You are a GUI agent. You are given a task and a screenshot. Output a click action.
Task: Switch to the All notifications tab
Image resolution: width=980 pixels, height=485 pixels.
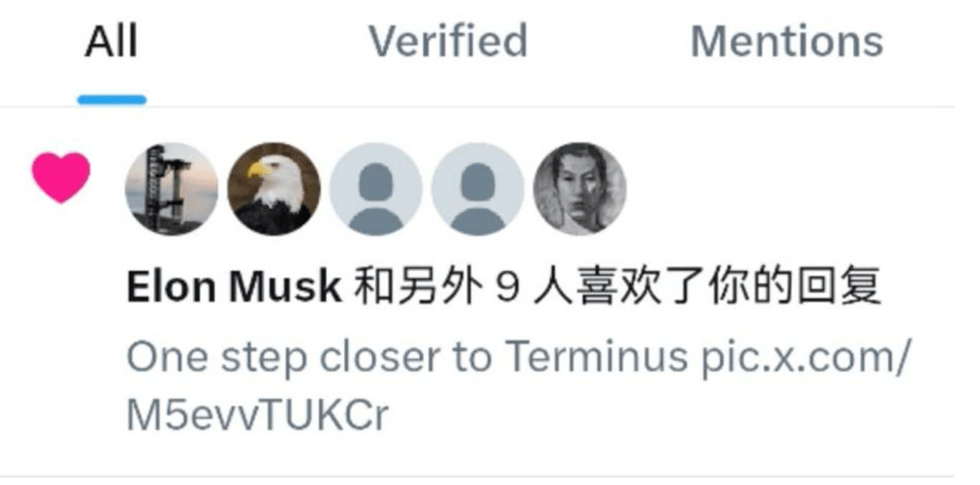(x=111, y=42)
